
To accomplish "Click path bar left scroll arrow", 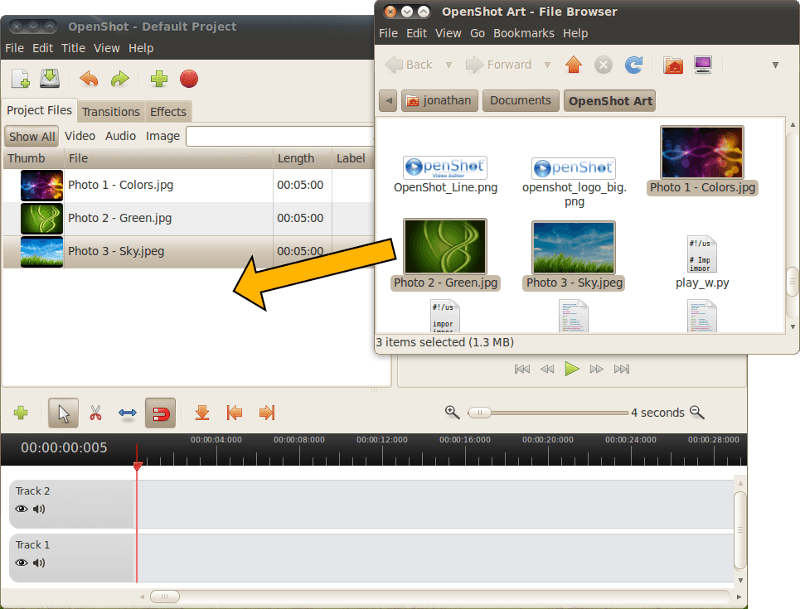I will click(x=388, y=100).
